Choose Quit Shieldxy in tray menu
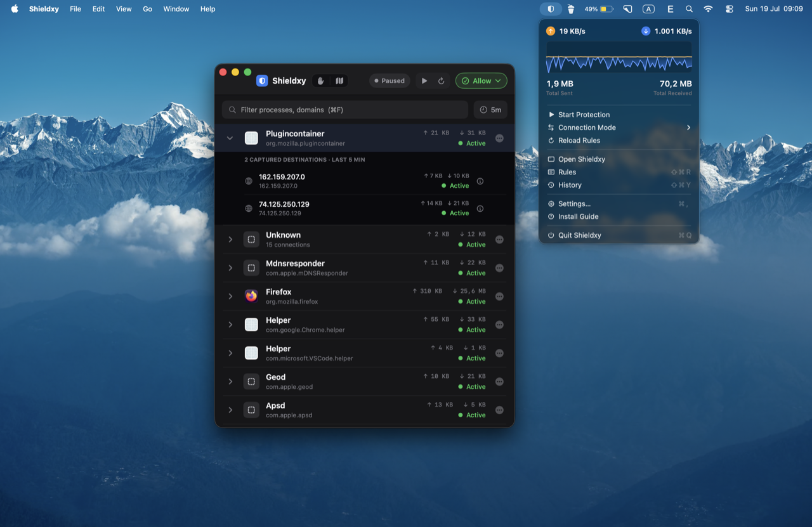This screenshot has width=812, height=527. pyautogui.click(x=619, y=235)
